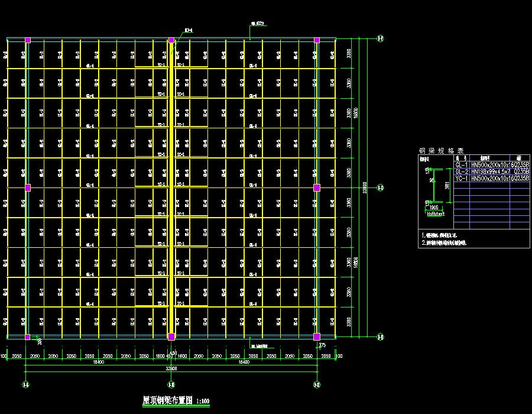The height and width of the screenshot is (414, 532).
Task: Click the HxBxtwxt label under section
Action: (x=435, y=214)
